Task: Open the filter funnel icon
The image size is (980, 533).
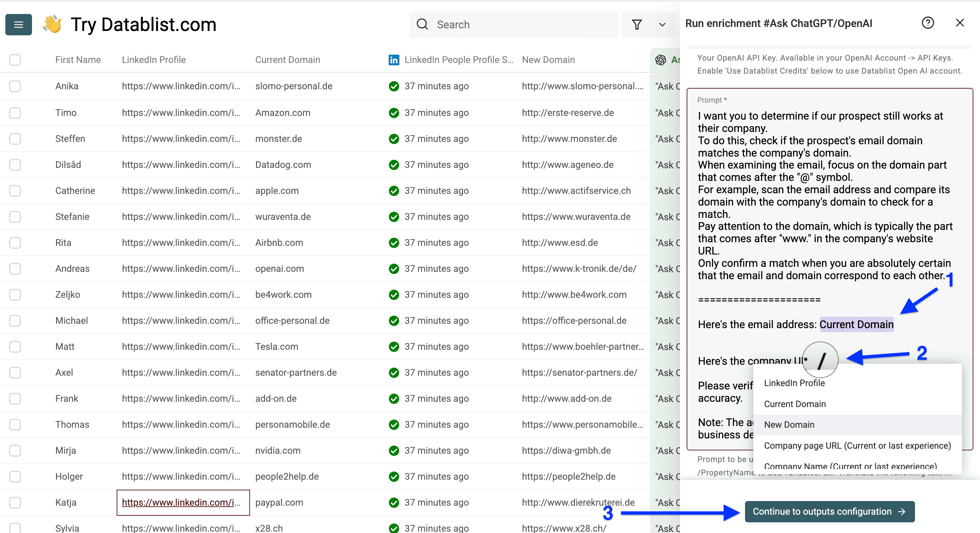Action: tap(637, 24)
